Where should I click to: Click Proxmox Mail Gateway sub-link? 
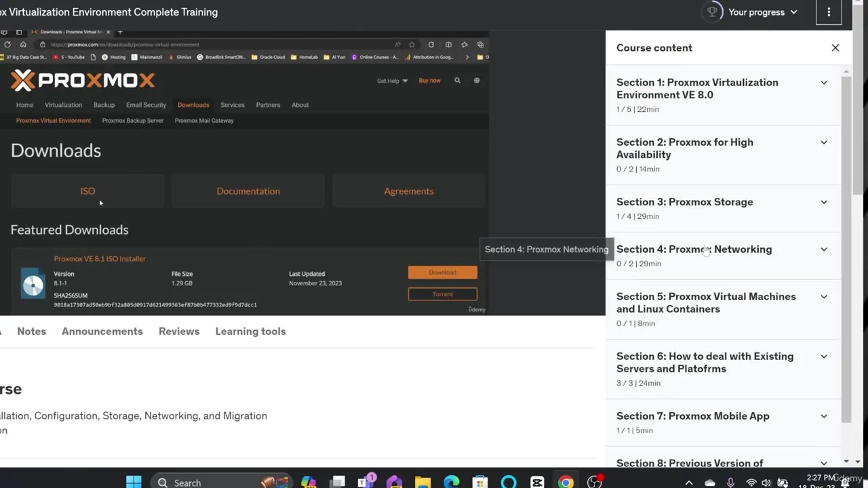204,121
